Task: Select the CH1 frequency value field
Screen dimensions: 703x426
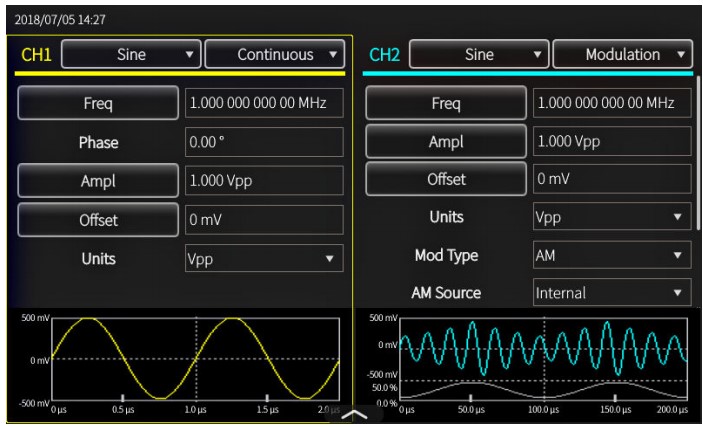Action: 264,103
